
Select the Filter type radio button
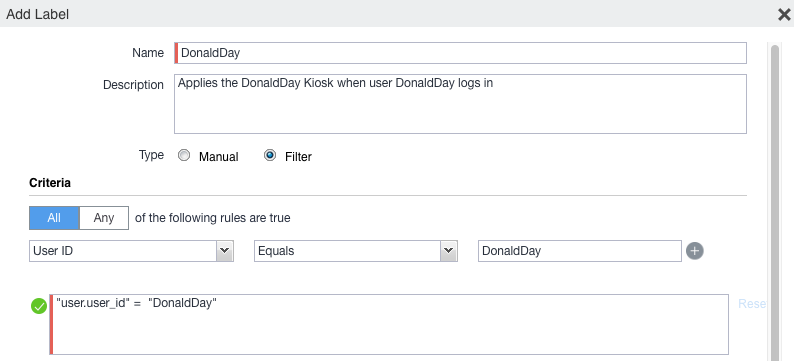[270, 155]
